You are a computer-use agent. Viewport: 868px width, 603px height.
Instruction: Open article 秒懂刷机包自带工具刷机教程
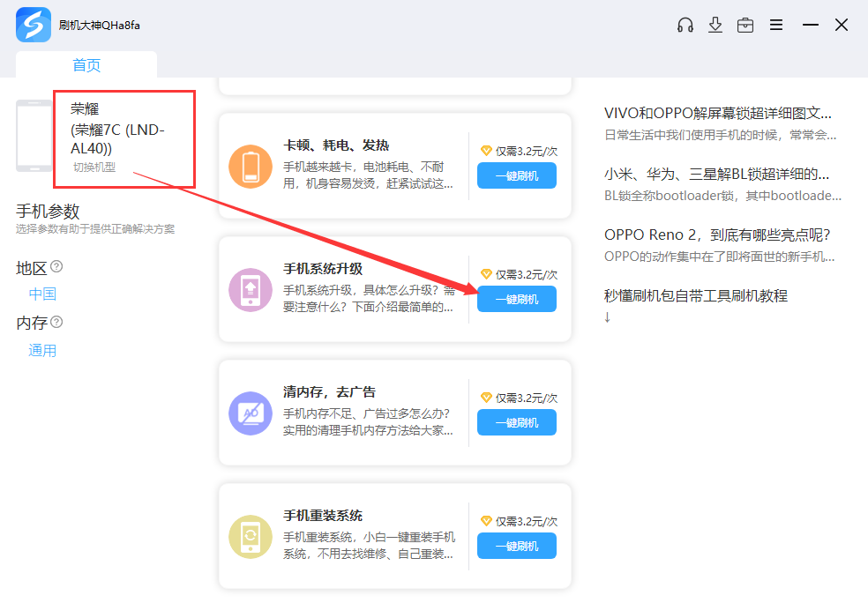click(696, 296)
